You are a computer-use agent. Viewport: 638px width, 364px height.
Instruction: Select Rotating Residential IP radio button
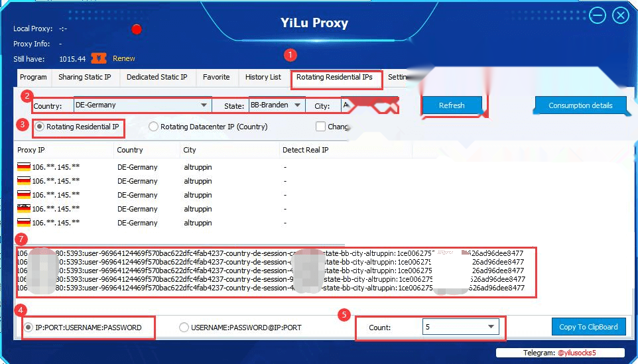40,127
